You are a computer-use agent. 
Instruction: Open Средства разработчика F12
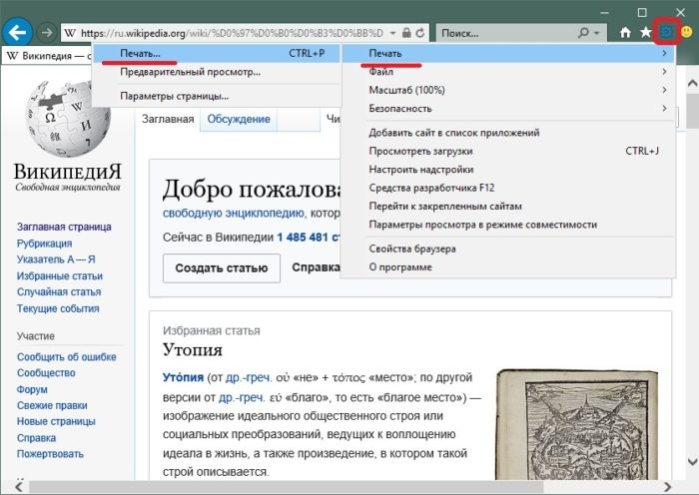(x=508, y=187)
